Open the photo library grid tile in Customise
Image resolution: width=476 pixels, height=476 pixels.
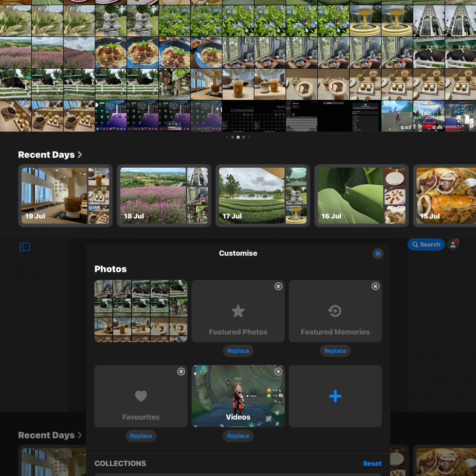(141, 311)
